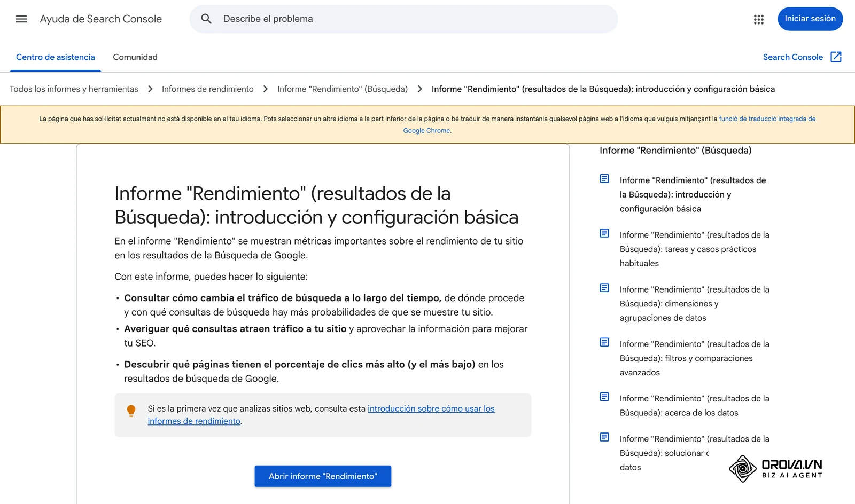This screenshot has width=855, height=504.
Task: Click the document icon for filtros y comparaciones
Action: tap(604, 342)
